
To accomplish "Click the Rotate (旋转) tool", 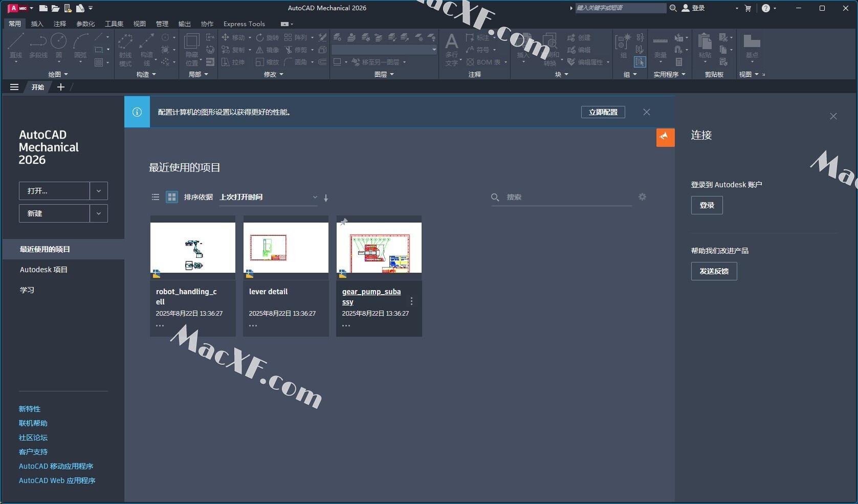I will (x=268, y=37).
